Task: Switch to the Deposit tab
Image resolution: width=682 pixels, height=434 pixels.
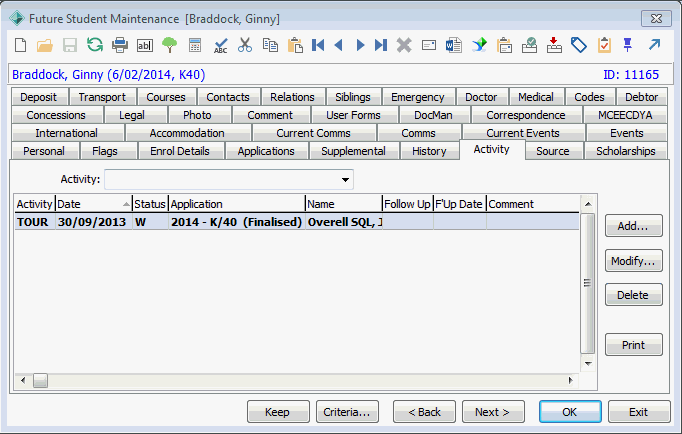Action: pos(39,97)
